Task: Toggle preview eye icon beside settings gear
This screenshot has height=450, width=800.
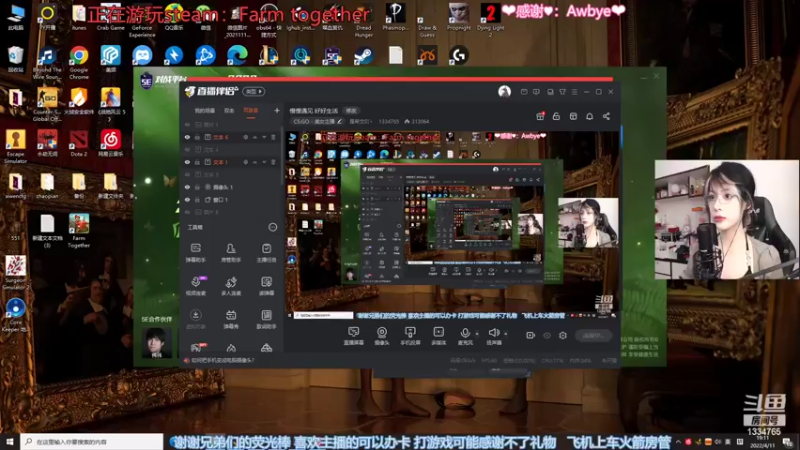Action: 547,335
